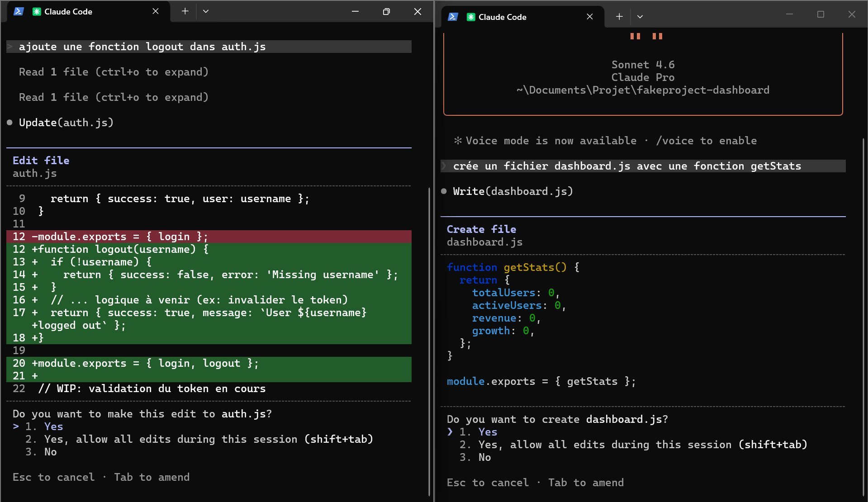
Task: Maximize the left terminal window
Action: [x=386, y=11]
